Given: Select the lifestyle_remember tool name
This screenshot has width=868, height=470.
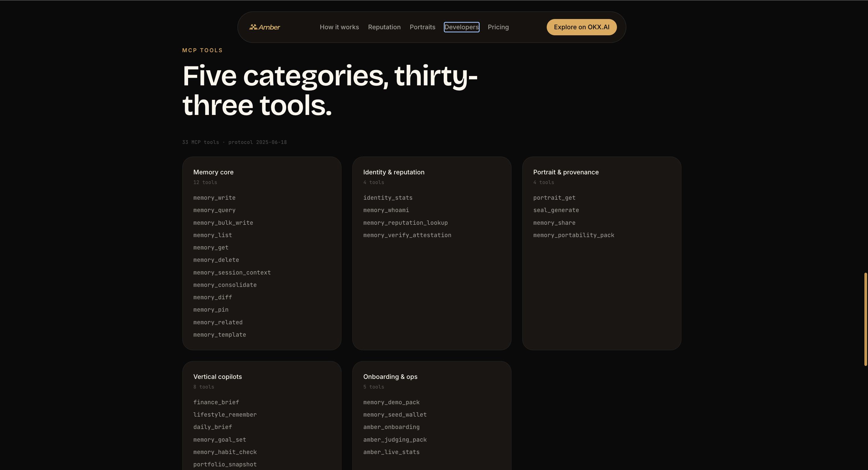Looking at the screenshot, I should tap(225, 415).
